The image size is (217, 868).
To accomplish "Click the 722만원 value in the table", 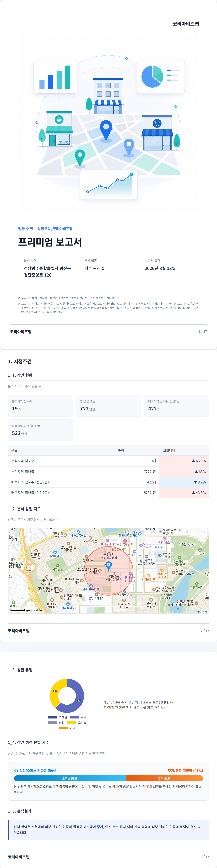I will (150, 472).
